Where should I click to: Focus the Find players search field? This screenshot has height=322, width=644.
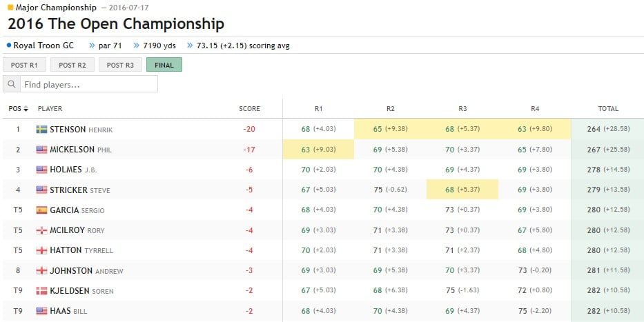click(x=89, y=84)
